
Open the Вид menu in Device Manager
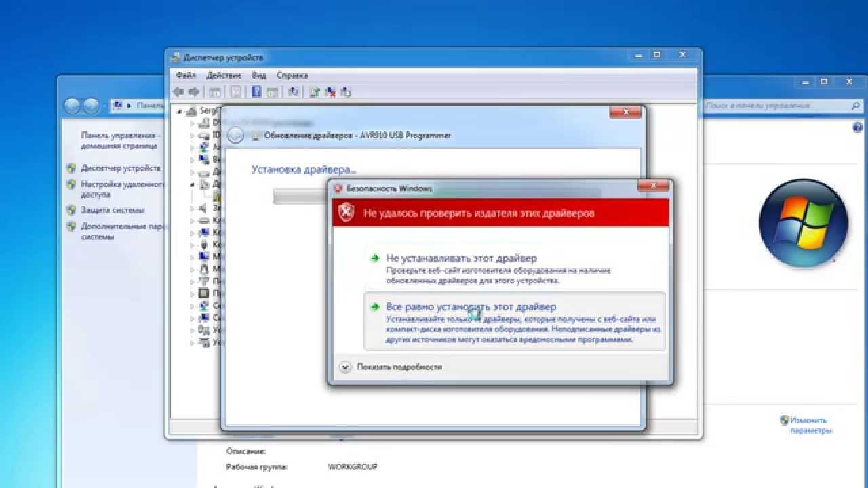click(258, 75)
